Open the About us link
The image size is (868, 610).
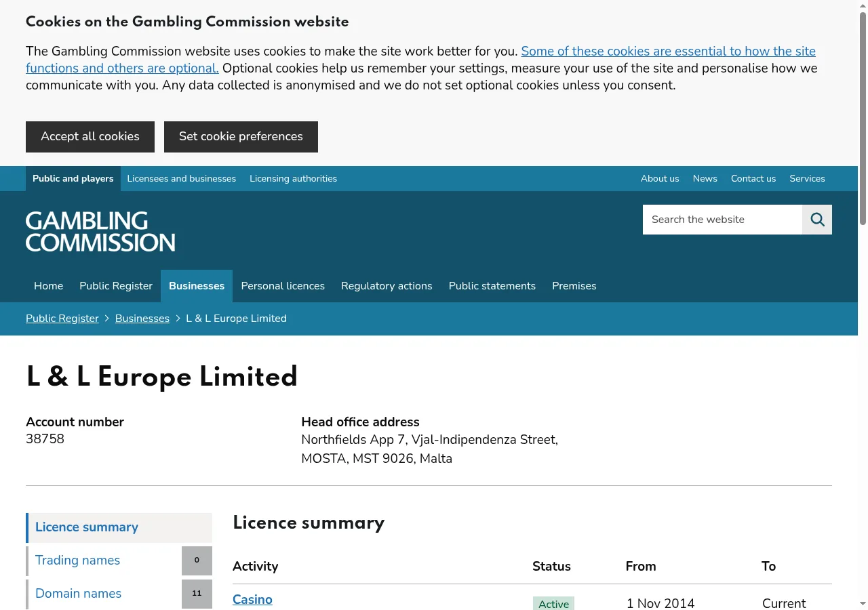click(660, 178)
